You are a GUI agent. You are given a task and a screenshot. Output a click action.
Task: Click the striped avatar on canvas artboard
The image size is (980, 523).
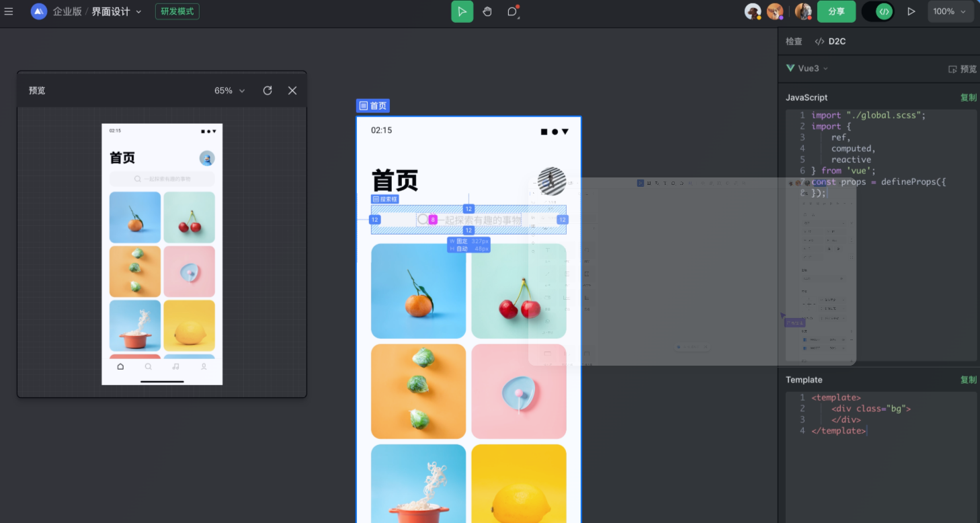(x=552, y=181)
